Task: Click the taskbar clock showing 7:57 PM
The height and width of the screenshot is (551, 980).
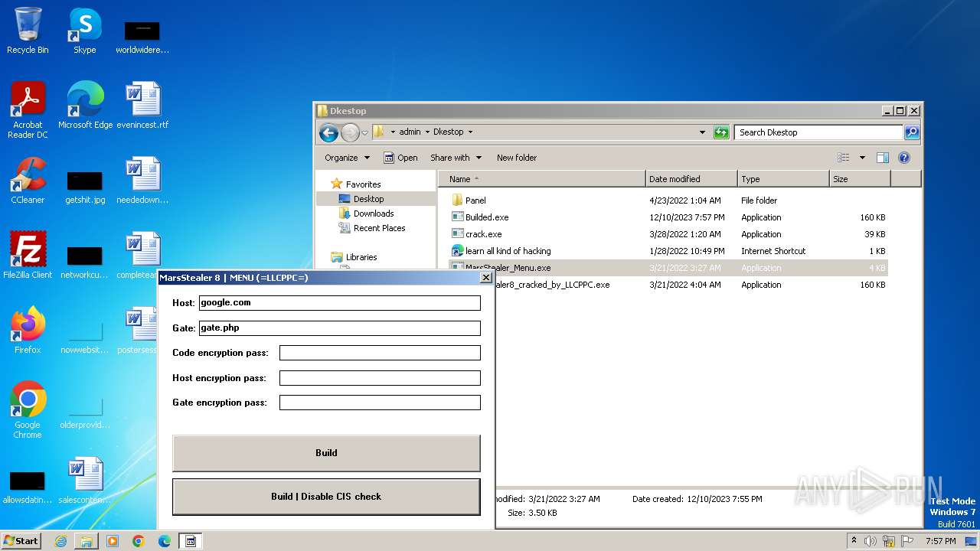Action: 940,541
